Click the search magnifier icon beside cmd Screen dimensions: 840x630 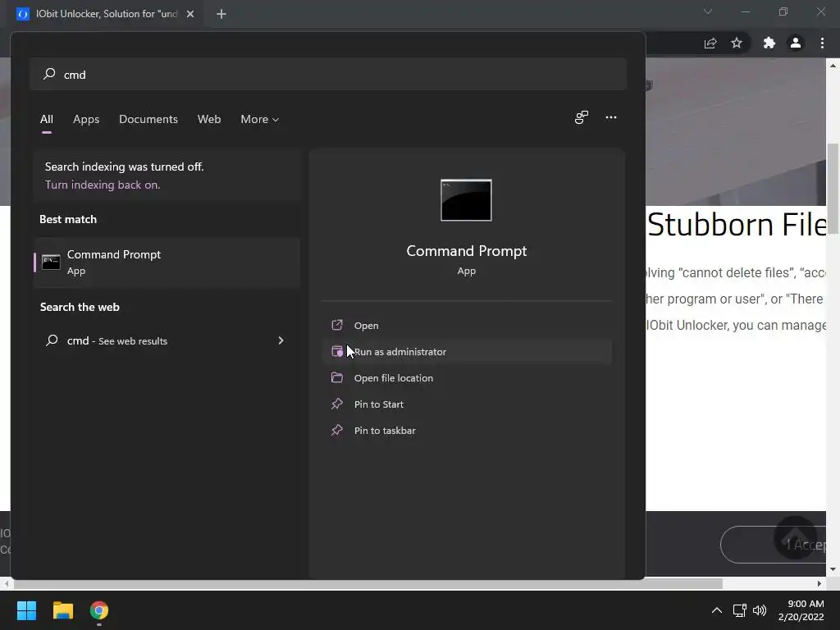pyautogui.click(x=49, y=73)
